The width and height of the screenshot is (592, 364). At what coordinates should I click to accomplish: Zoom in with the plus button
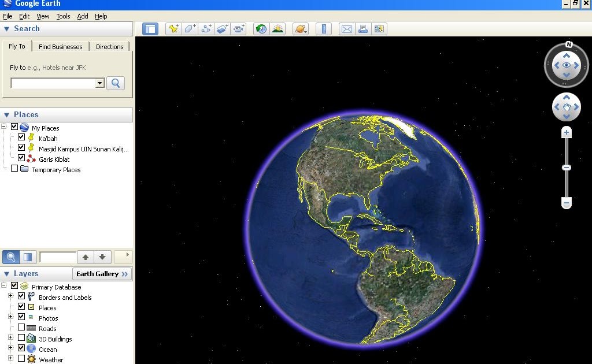tap(567, 132)
